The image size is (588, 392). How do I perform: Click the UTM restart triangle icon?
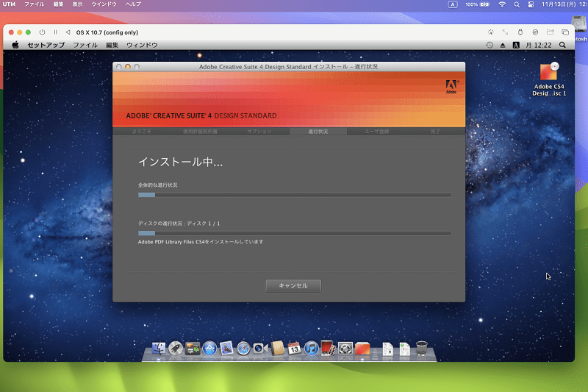tap(68, 32)
